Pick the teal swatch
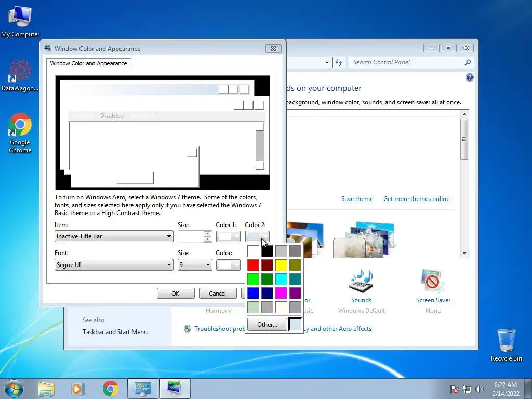This screenshot has width=532, height=399. [295, 279]
